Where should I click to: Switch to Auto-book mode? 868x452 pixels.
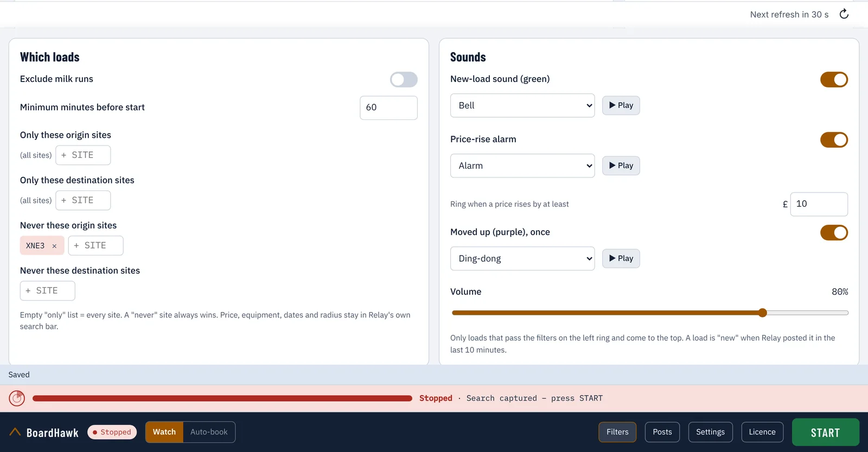pos(209,432)
